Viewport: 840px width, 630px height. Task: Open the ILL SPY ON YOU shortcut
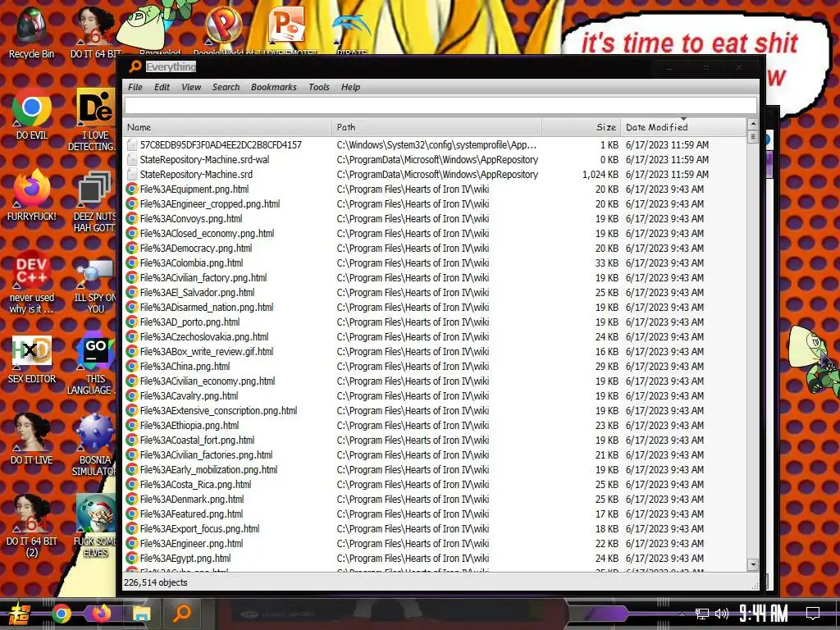pyautogui.click(x=94, y=286)
